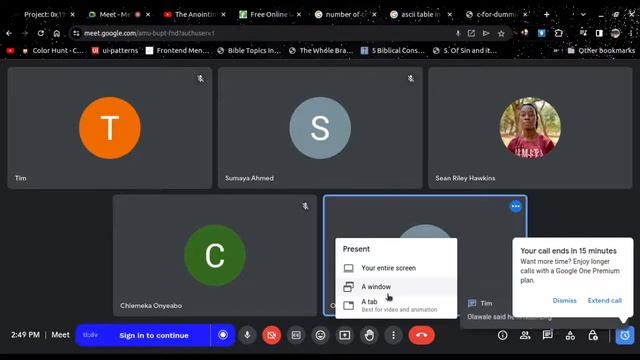The width and height of the screenshot is (640, 360).
Task: Select Chiemeka Onyeabo's participant tile
Action: pyautogui.click(x=215, y=255)
